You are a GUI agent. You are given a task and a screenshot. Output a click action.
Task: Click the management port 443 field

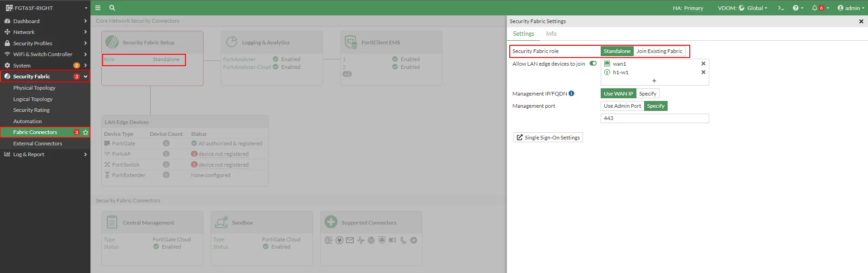(x=655, y=118)
